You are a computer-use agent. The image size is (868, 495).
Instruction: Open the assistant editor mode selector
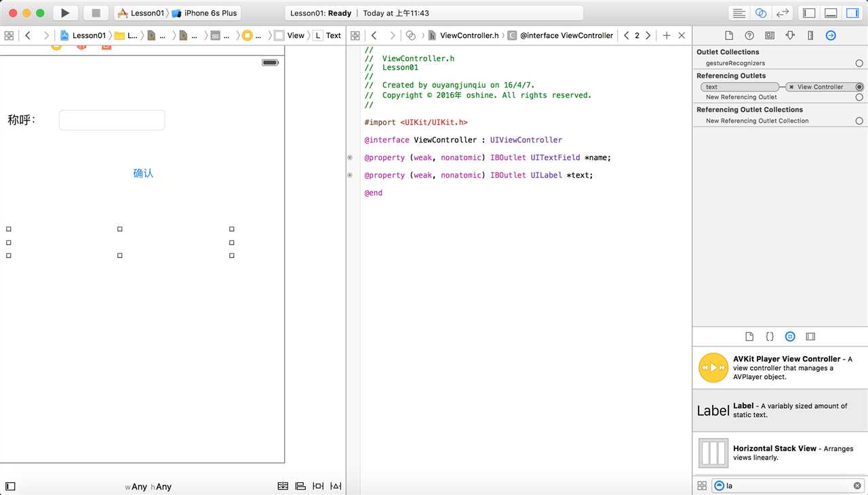coord(410,35)
